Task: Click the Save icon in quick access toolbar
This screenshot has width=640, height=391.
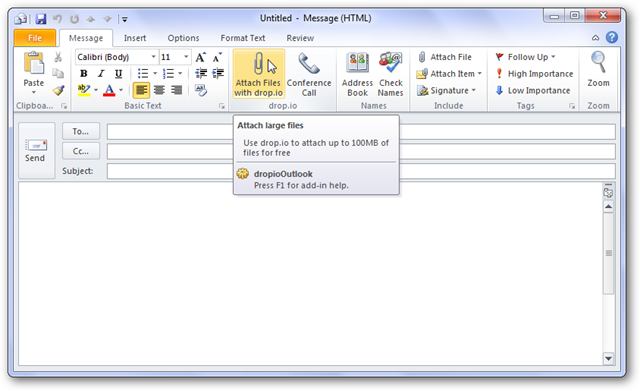Action: (x=41, y=19)
